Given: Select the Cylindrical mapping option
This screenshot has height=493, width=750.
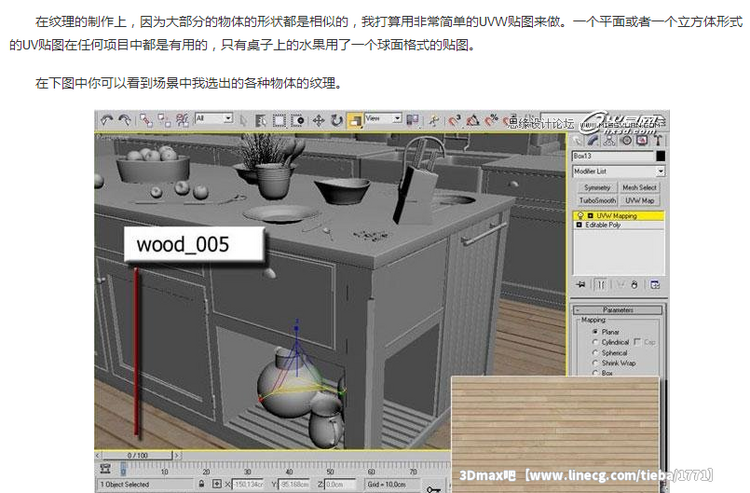Looking at the screenshot, I should (x=596, y=342).
